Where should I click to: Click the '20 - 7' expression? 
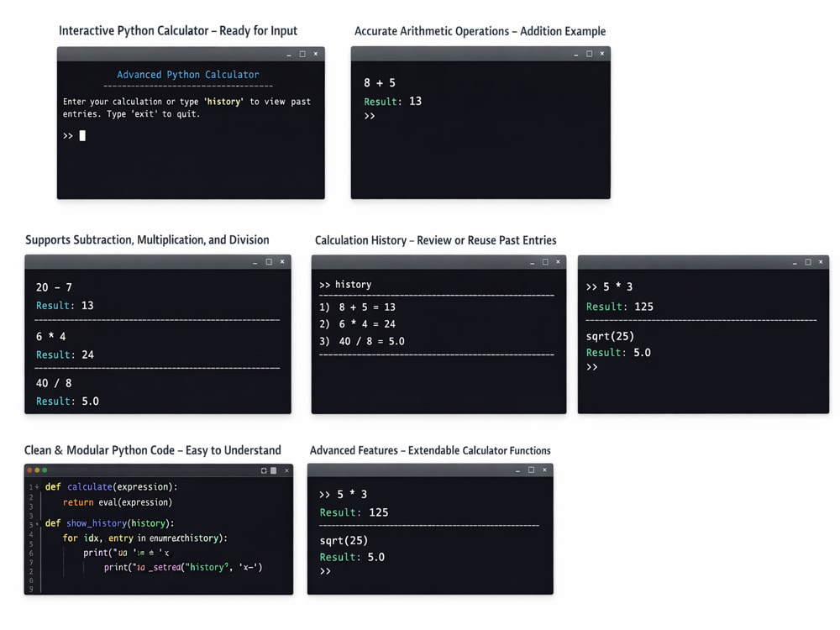[x=54, y=287]
